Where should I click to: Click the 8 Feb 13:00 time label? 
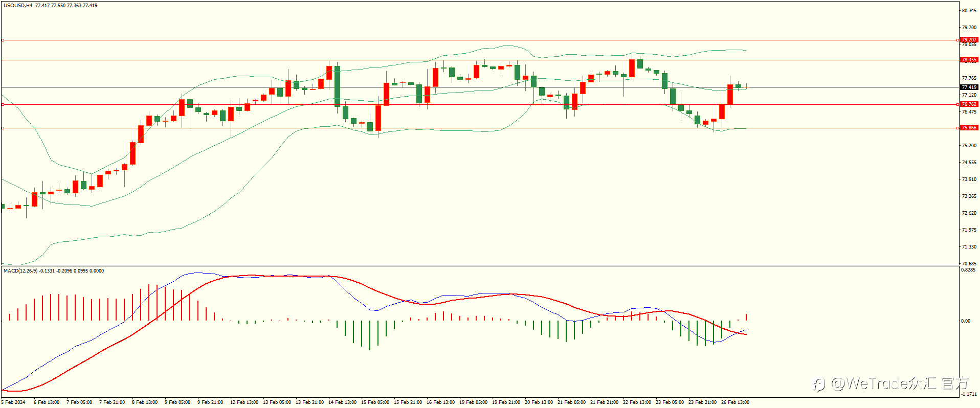click(x=145, y=402)
